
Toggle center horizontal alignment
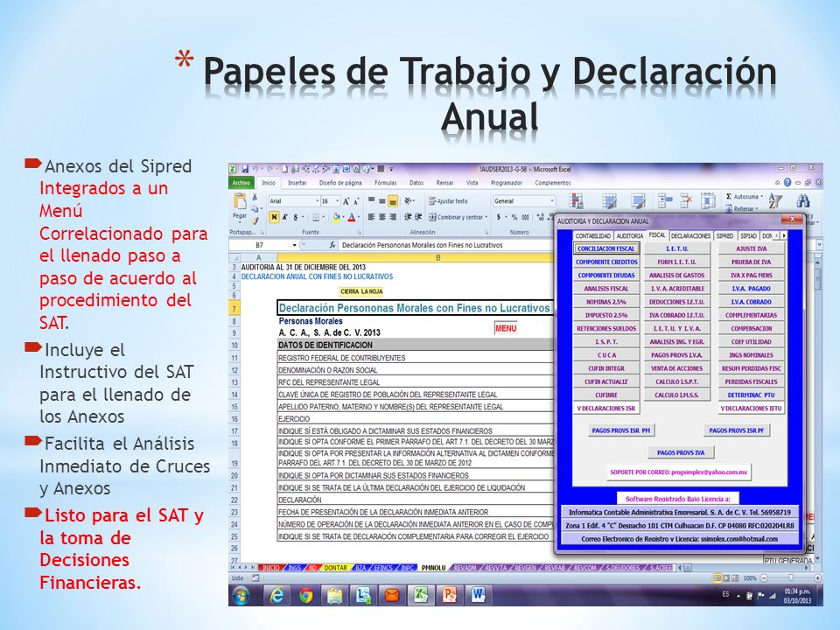382,217
